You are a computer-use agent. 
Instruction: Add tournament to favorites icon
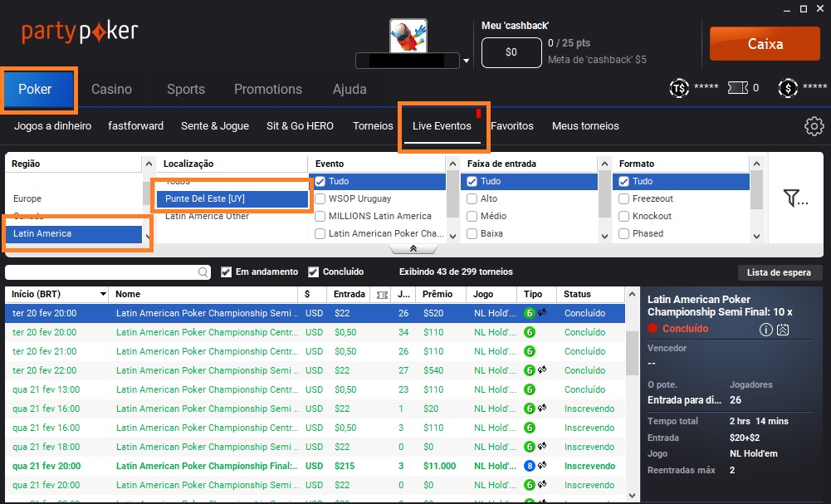click(783, 330)
